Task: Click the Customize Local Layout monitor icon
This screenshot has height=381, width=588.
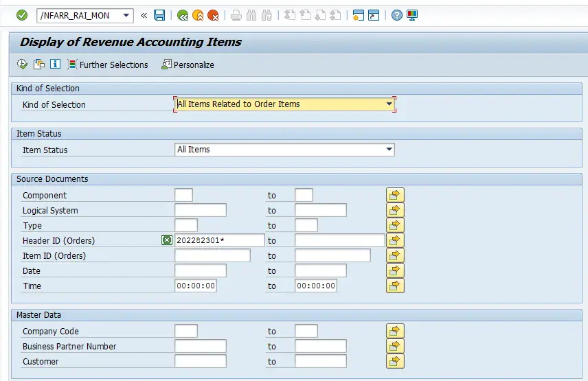Action: click(x=412, y=15)
